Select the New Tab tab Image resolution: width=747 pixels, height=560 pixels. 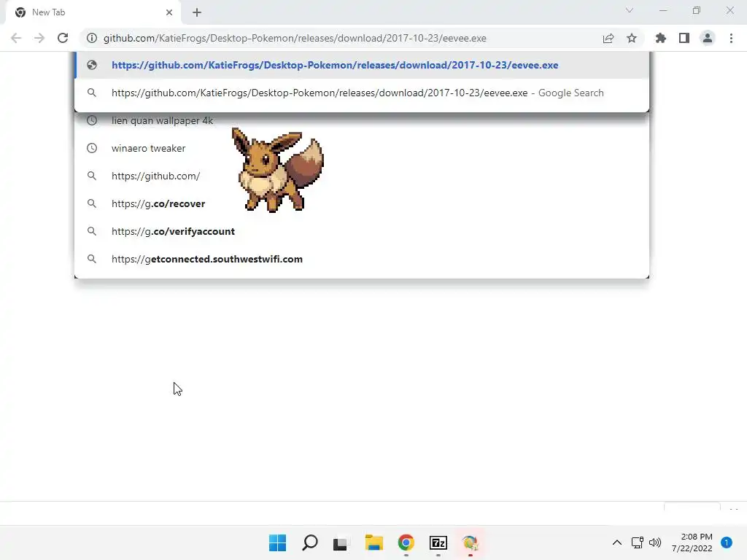93,12
